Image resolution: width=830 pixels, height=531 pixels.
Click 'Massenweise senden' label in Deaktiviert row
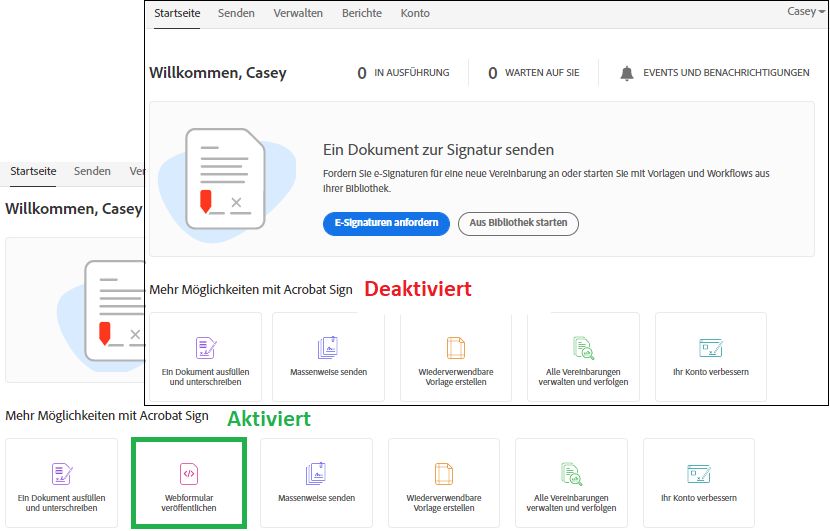[x=328, y=372]
